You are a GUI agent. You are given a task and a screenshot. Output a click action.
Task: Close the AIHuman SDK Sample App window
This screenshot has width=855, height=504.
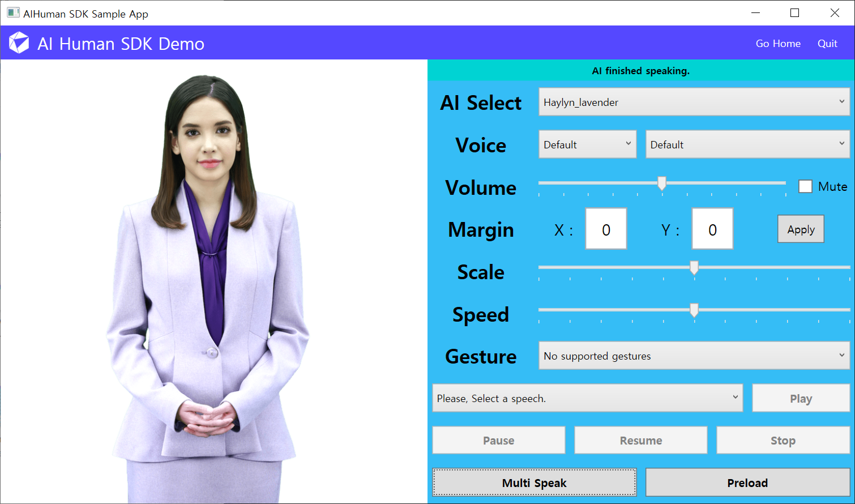point(835,13)
